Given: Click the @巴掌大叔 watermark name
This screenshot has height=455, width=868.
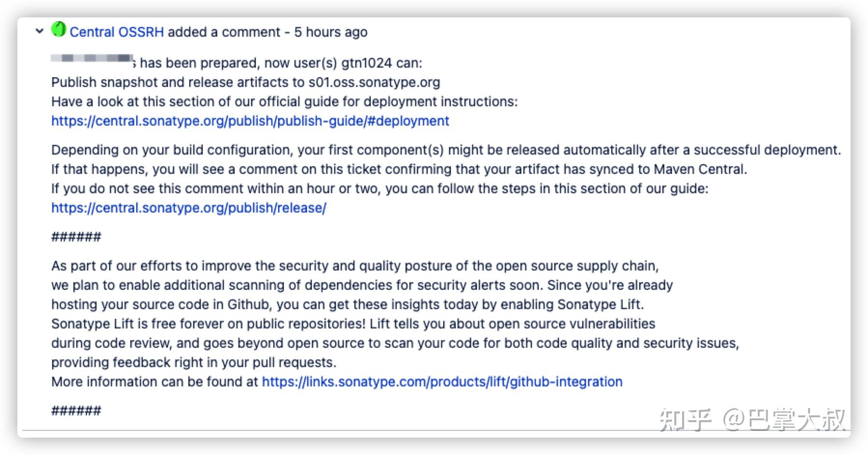Looking at the screenshot, I should coord(784,419).
